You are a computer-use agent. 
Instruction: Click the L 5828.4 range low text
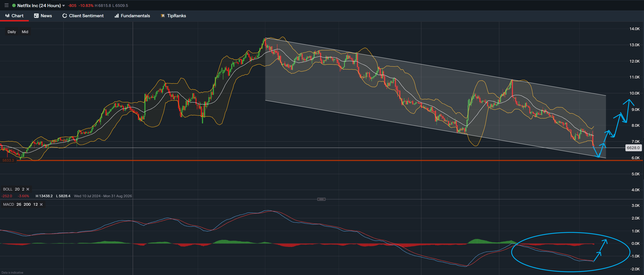63,196
